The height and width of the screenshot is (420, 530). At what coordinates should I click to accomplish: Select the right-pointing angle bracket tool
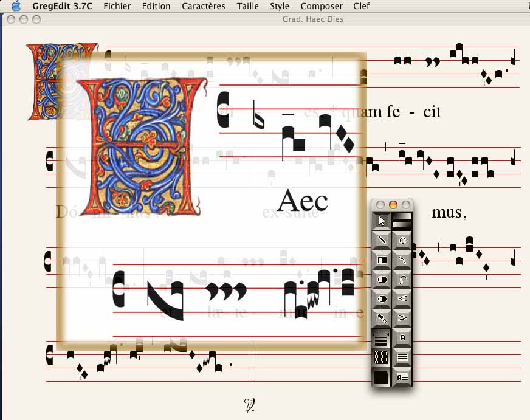click(402, 318)
